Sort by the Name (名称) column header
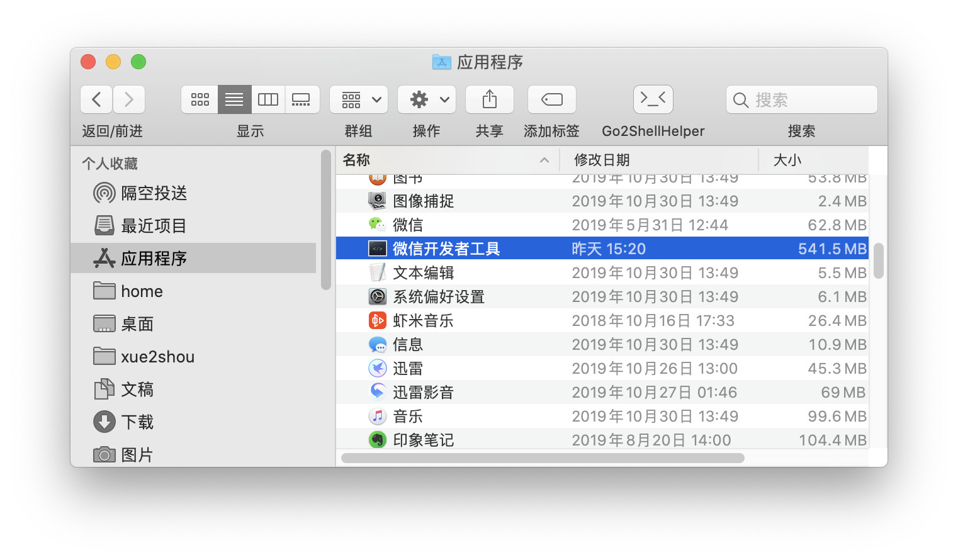The image size is (958, 560). click(448, 160)
